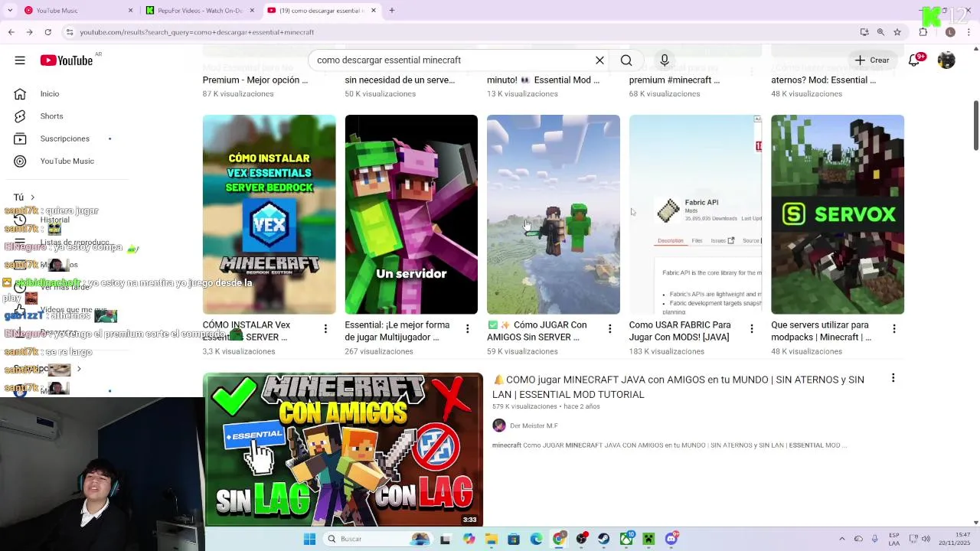Open the Crear button
The width and height of the screenshot is (980, 551).
point(872,60)
